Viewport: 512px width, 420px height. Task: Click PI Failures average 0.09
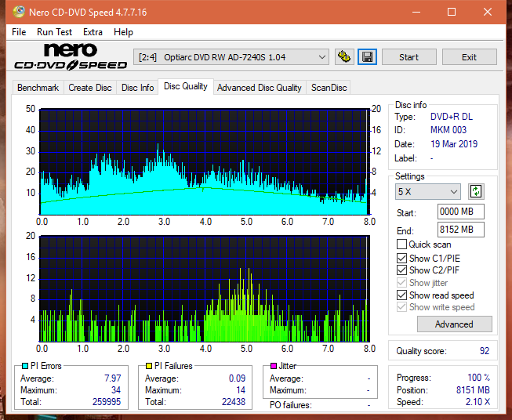[x=237, y=378]
